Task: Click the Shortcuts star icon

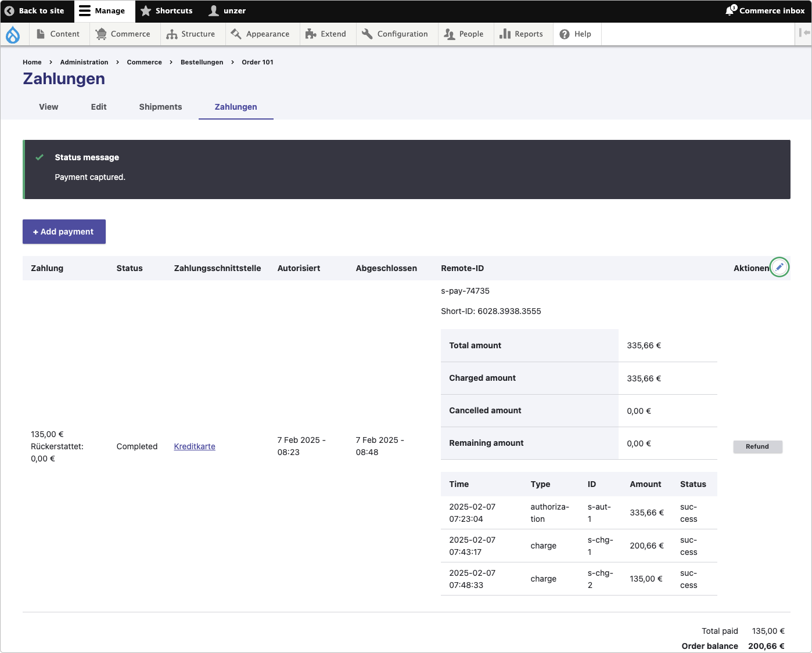Action: coord(146,11)
